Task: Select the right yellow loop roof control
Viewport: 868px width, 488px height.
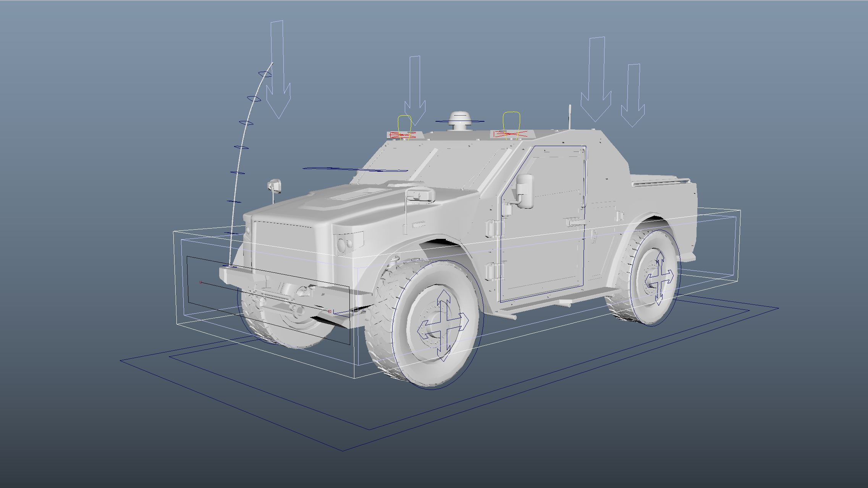Action: point(512,125)
